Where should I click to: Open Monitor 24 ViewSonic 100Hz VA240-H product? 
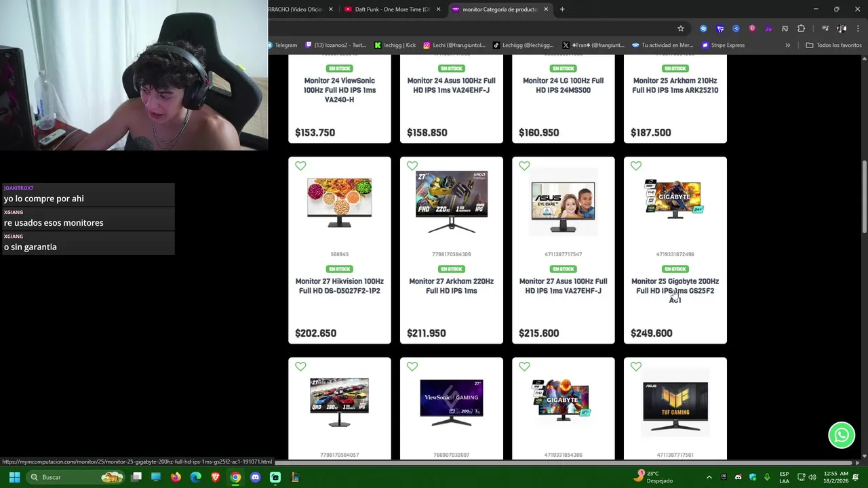coord(340,90)
